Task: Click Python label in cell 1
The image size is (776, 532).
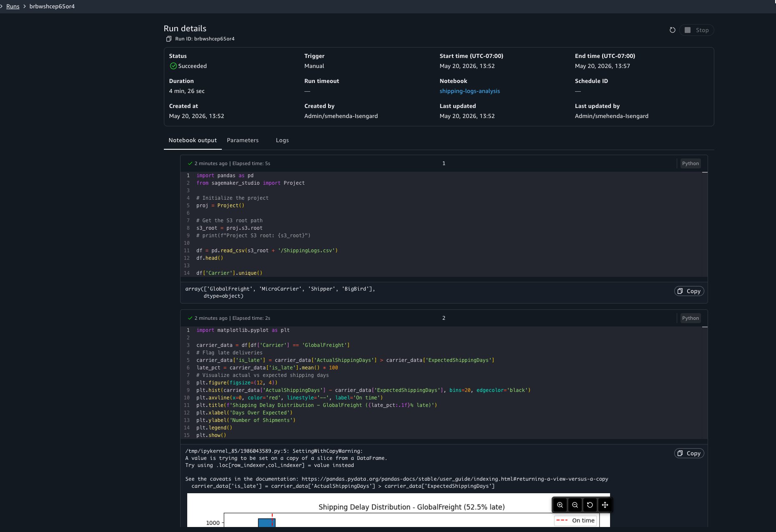Action: (691, 163)
